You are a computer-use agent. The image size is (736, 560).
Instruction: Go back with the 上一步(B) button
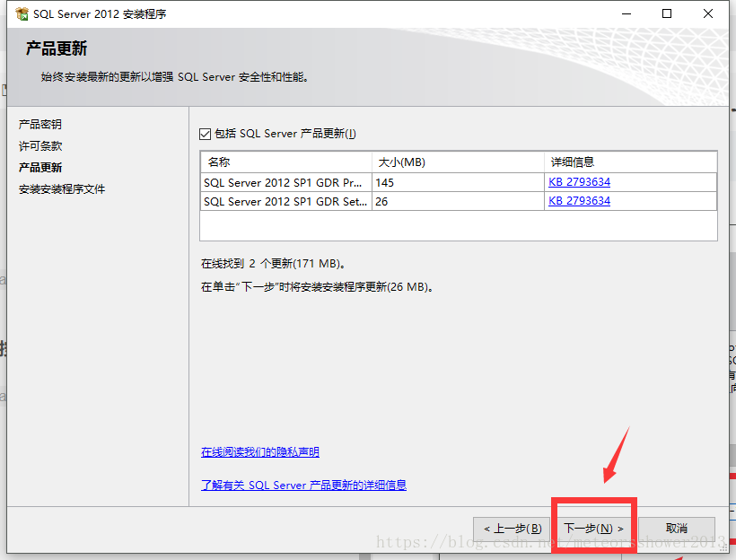click(x=512, y=529)
